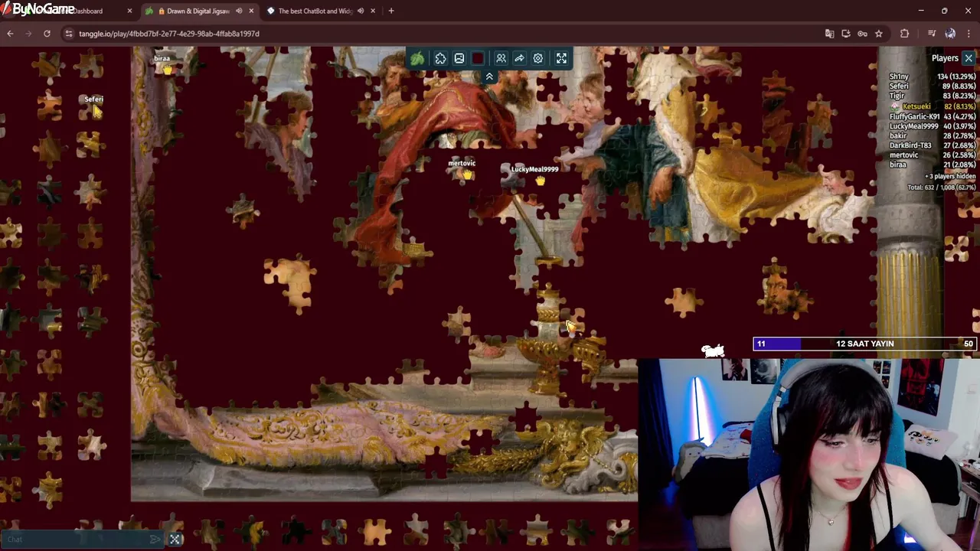Open browser extensions puzzle icon
This screenshot has height=551, width=980.
click(x=904, y=34)
